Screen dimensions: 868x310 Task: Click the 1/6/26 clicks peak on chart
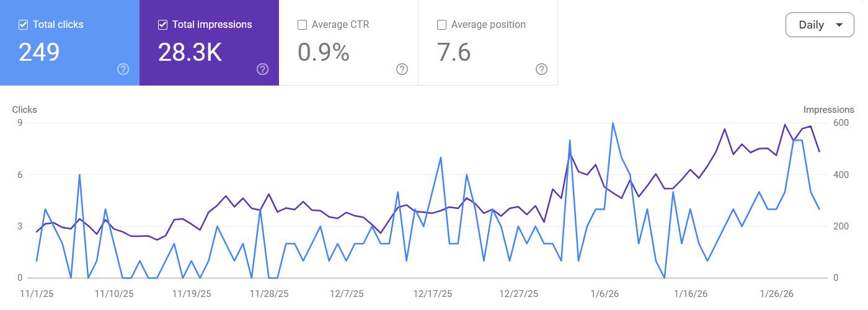click(613, 123)
